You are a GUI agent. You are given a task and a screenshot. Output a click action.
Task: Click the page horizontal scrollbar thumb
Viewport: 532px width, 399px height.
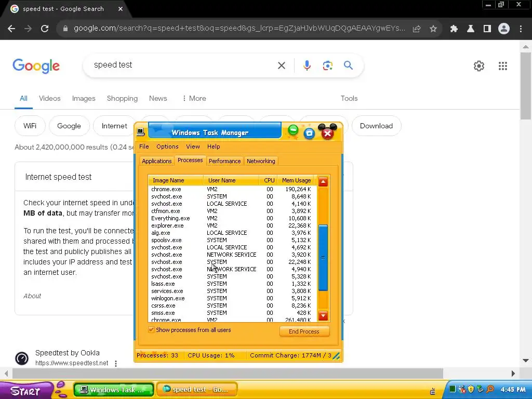click(228, 373)
